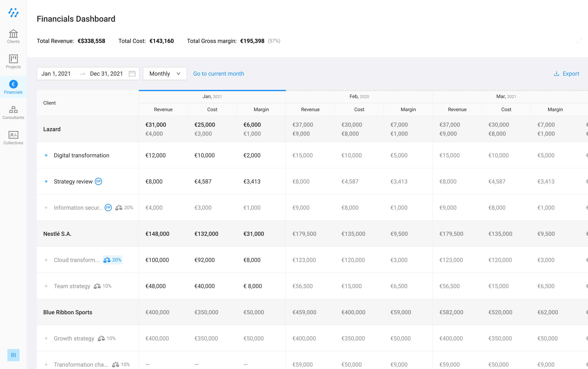Image resolution: width=588 pixels, height=369 pixels.
Task: Click Go to current month link
Action: pyautogui.click(x=218, y=74)
